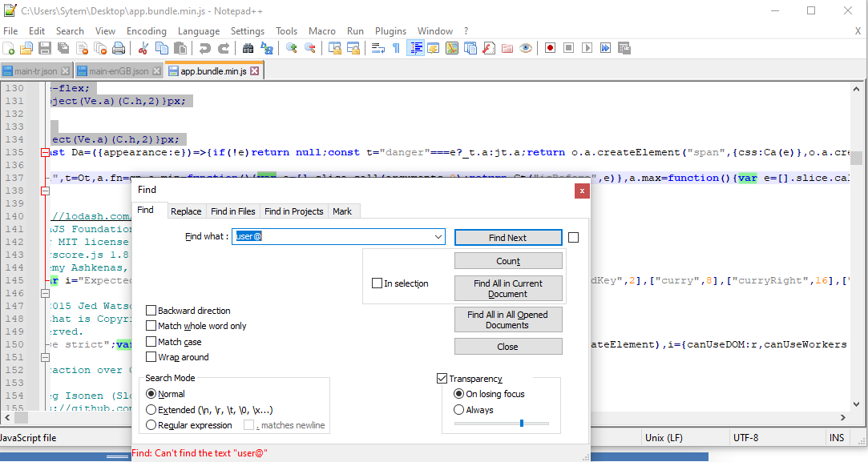Open the Encoding menu
This screenshot has height=462, width=868.
tap(146, 31)
